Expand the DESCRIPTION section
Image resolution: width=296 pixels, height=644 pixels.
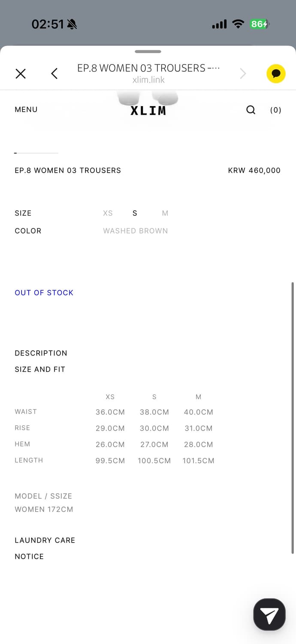41,353
